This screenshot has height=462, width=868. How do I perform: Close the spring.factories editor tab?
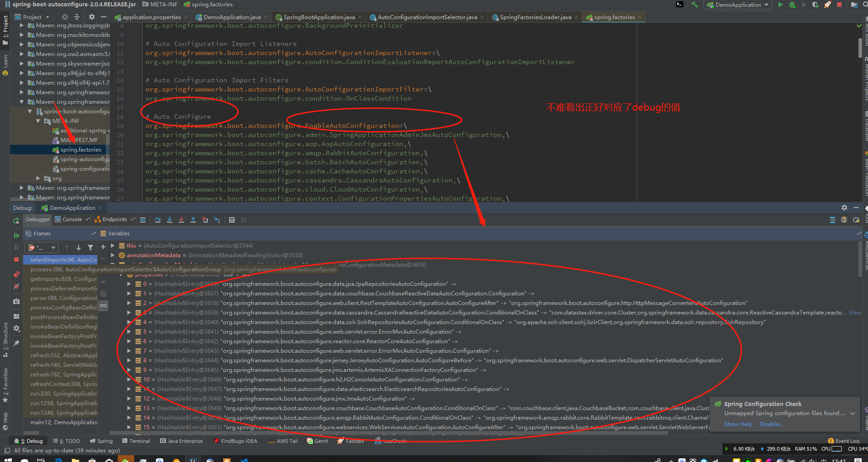click(640, 17)
